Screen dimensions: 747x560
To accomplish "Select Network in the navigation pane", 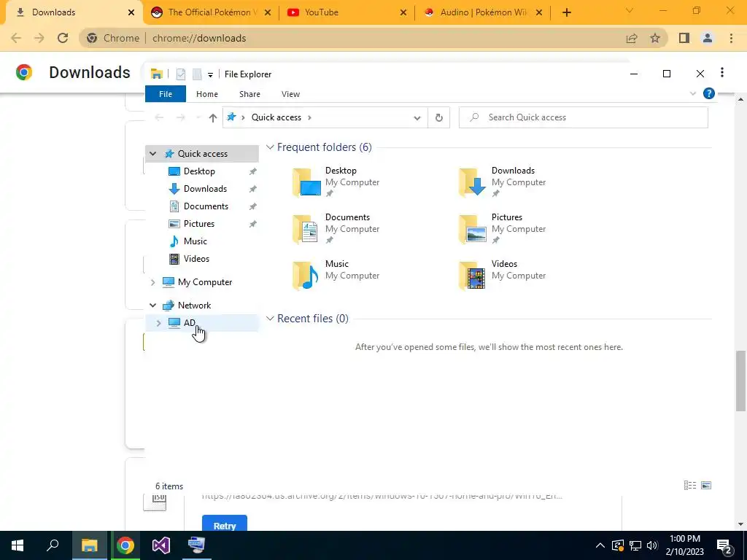I will point(194,306).
